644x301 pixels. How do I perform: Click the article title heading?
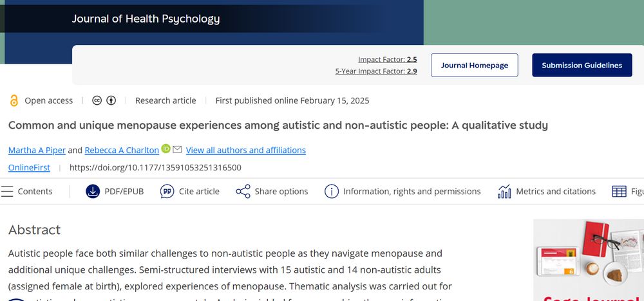[278, 125]
